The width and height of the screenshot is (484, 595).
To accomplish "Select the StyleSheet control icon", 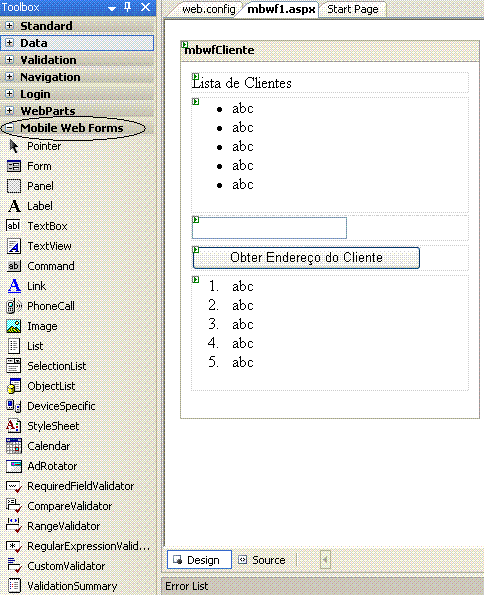I will point(14,426).
